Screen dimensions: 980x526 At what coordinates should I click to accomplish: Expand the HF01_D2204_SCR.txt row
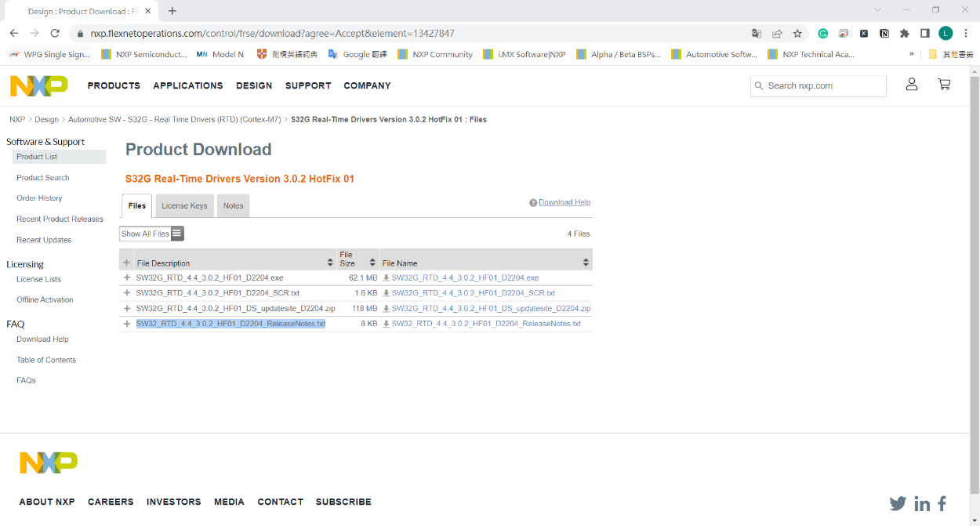[127, 293]
